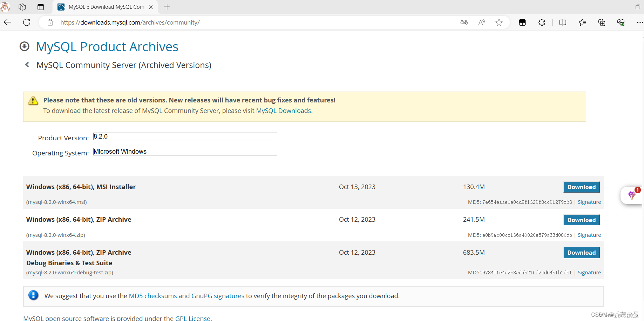Click the left chevron beside Community Server heading
This screenshot has width=644, height=321.
pos(27,65)
